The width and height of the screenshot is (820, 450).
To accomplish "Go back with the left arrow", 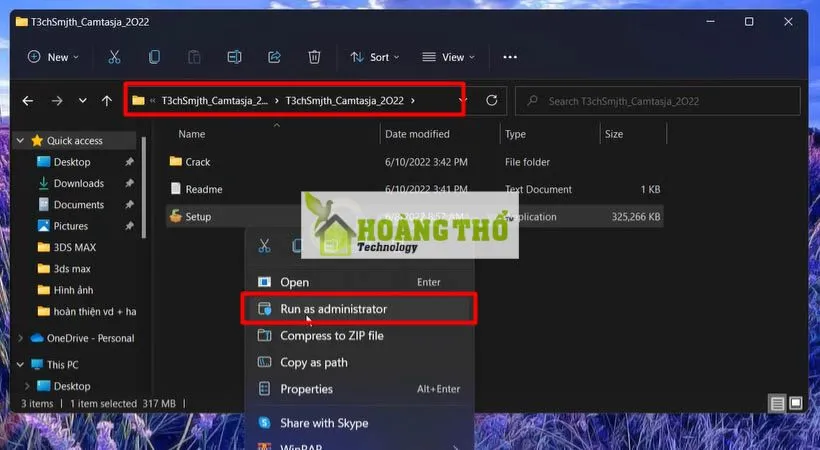I will click(x=28, y=101).
